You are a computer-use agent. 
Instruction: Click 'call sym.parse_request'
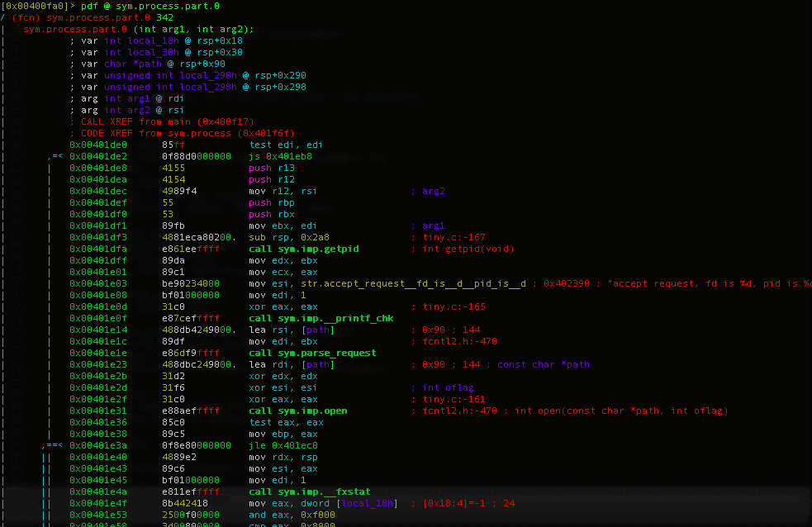(312, 353)
